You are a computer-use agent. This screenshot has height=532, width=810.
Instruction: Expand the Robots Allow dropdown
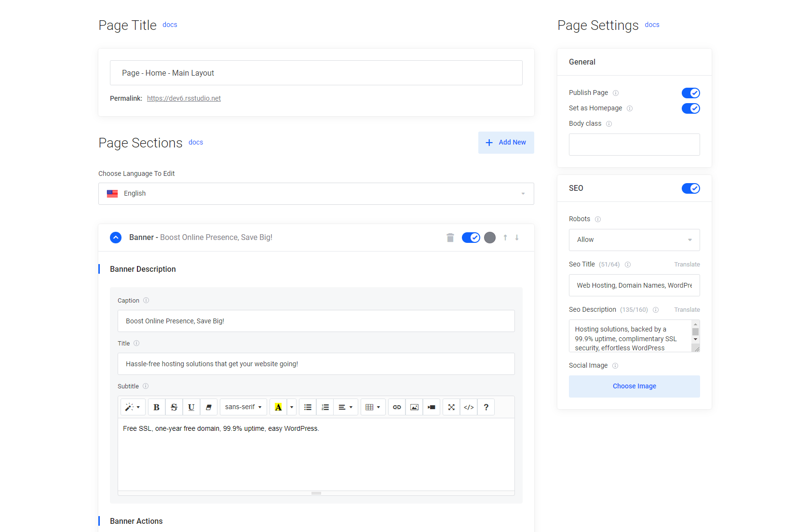point(634,240)
